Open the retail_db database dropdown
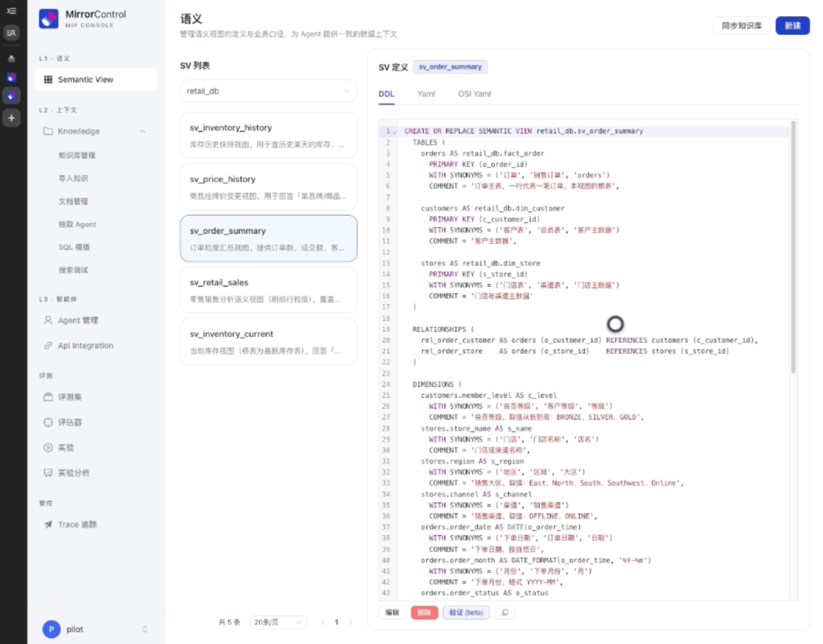823x644 pixels. [x=268, y=91]
